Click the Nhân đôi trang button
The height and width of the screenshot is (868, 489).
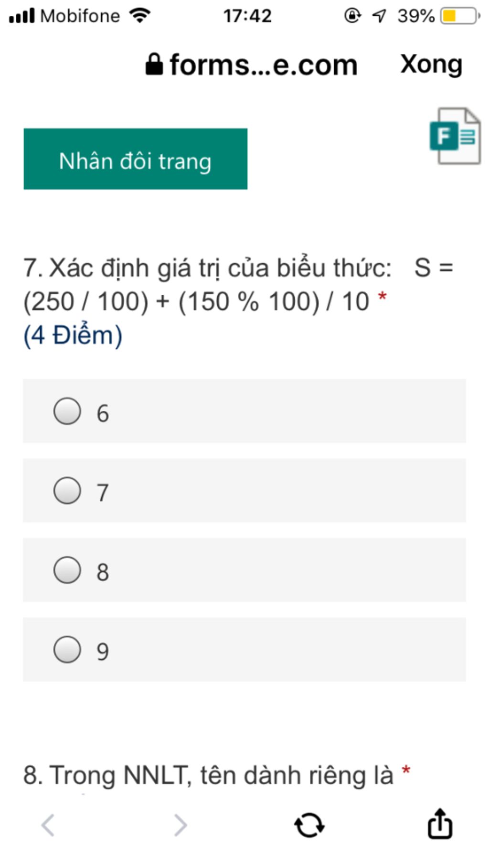click(135, 159)
